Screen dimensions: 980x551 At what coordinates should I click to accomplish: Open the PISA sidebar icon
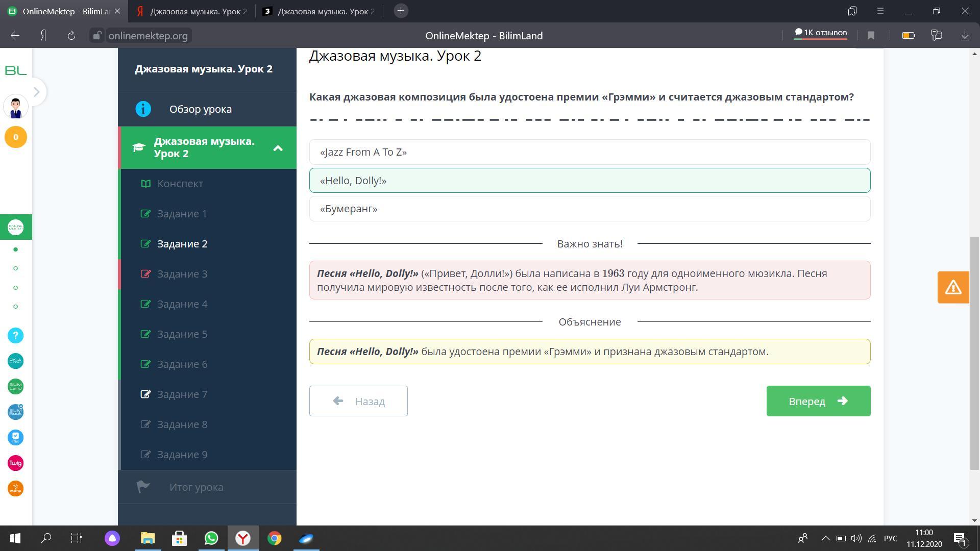point(15,361)
